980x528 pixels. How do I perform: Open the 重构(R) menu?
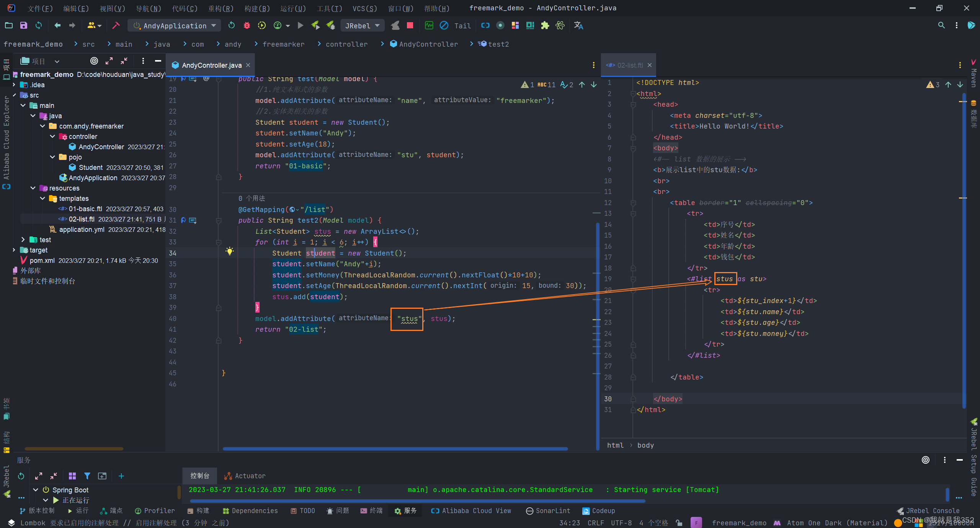click(221, 8)
